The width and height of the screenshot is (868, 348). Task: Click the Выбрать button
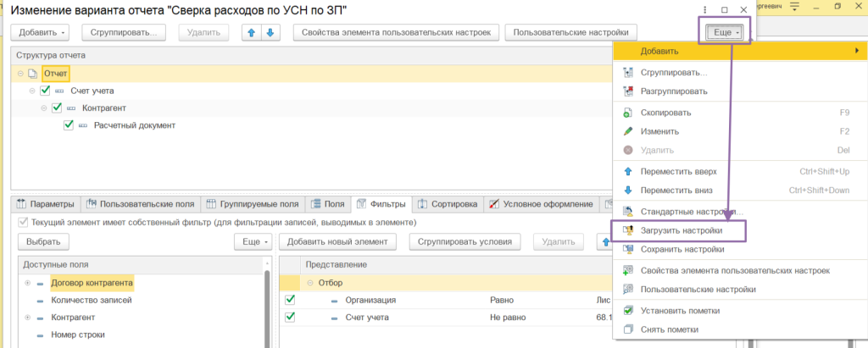tap(43, 241)
